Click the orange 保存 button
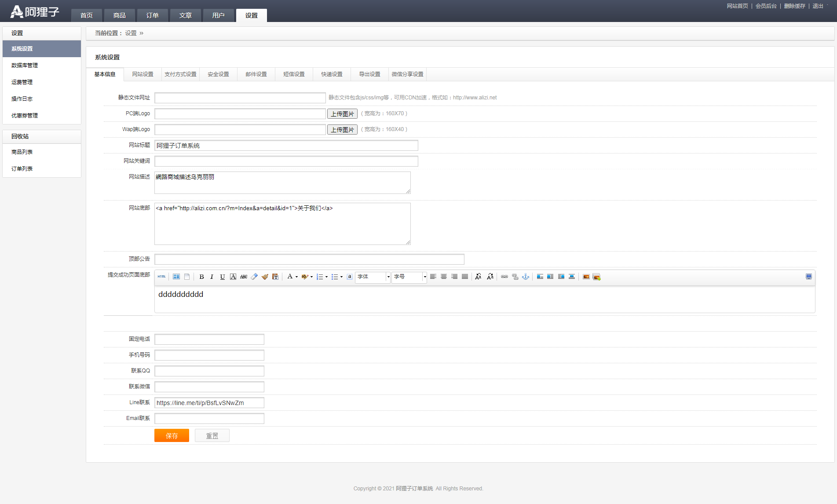 172,435
